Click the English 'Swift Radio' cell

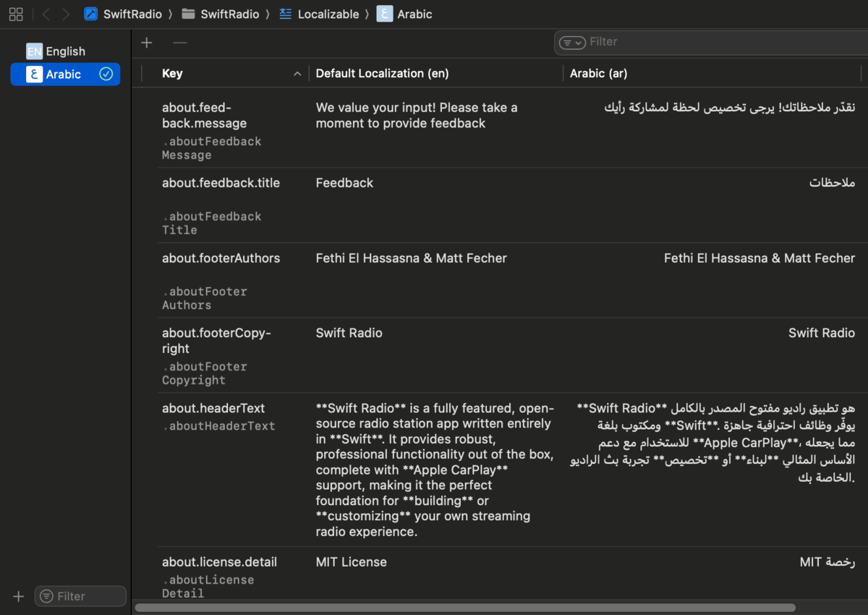point(349,334)
